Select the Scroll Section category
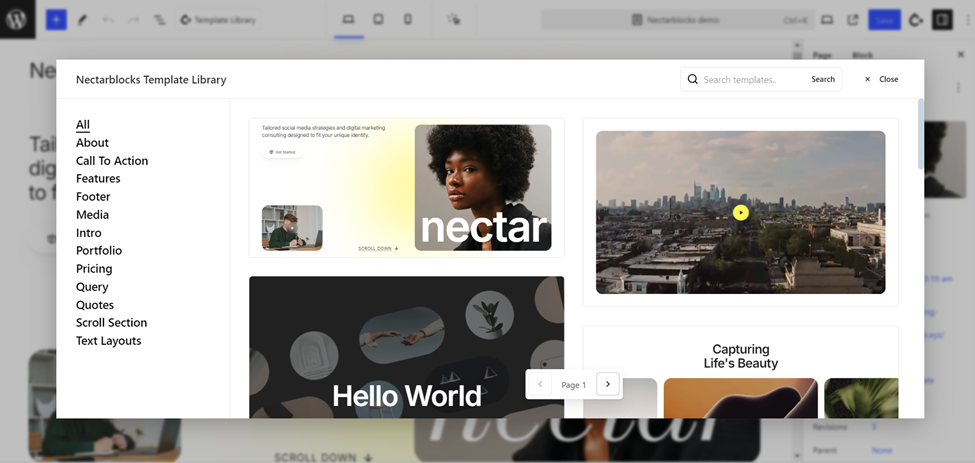Viewport: 975px width, 463px height. [111, 323]
